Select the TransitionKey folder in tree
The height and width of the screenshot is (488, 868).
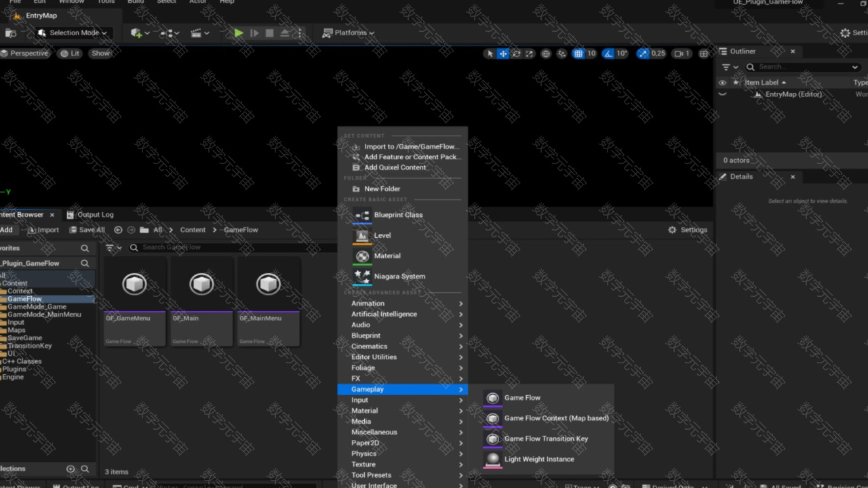pyautogui.click(x=29, y=346)
